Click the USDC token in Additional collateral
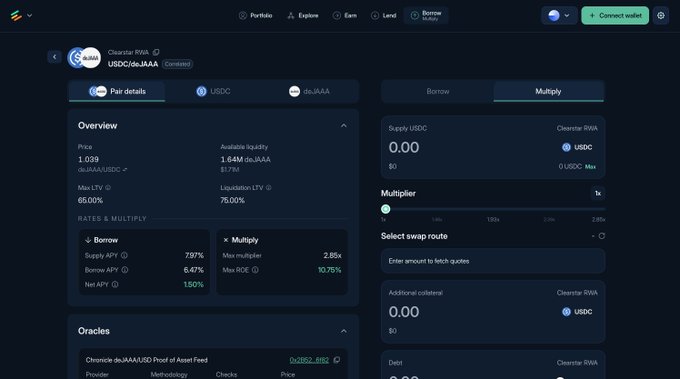This screenshot has width=680, height=379. (x=577, y=312)
